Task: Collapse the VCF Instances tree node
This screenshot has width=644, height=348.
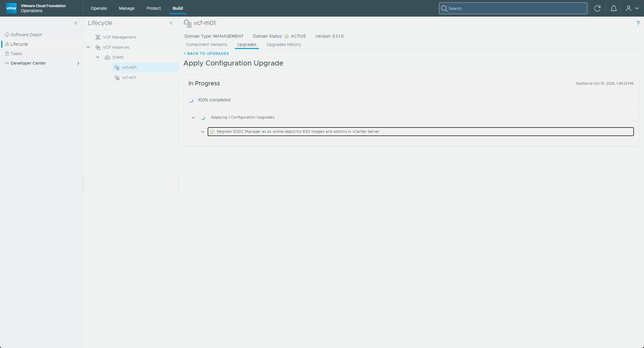Action: coord(88,47)
